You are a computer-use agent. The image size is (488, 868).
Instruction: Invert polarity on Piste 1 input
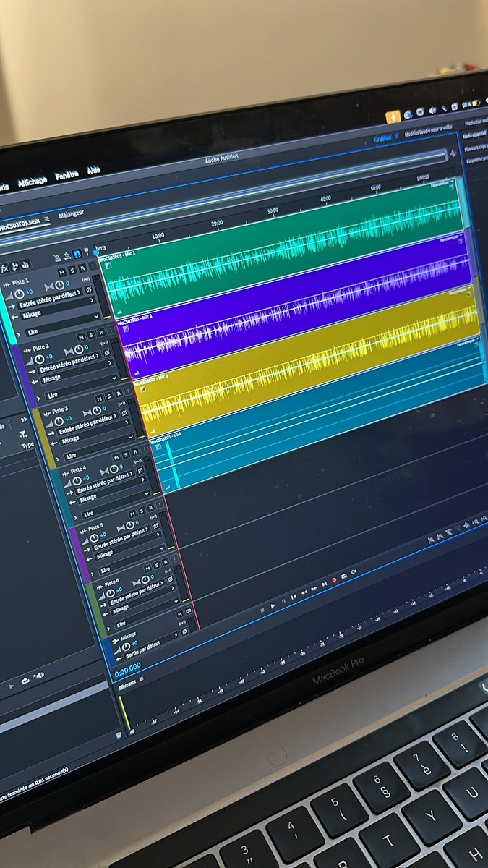click(x=89, y=289)
